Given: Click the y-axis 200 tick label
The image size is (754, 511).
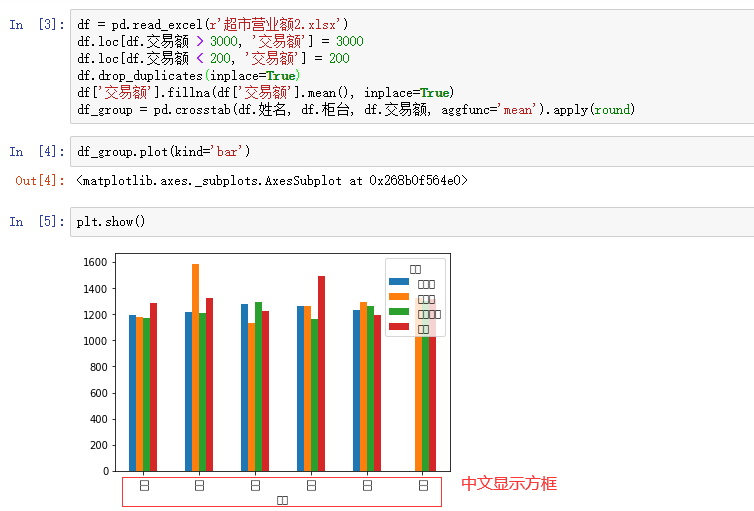Looking at the screenshot, I should [99, 445].
